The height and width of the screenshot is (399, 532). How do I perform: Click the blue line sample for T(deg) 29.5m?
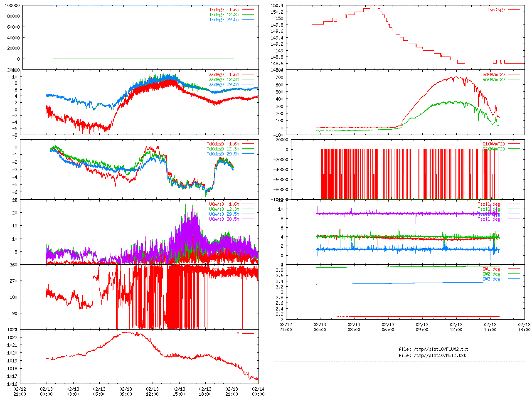248,20
